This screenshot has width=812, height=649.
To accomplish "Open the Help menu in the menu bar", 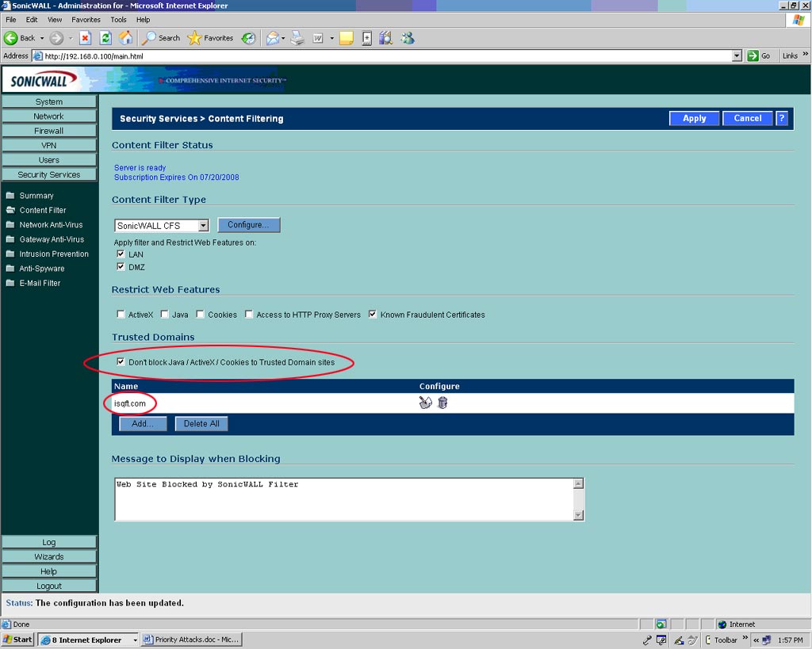I will tap(143, 20).
